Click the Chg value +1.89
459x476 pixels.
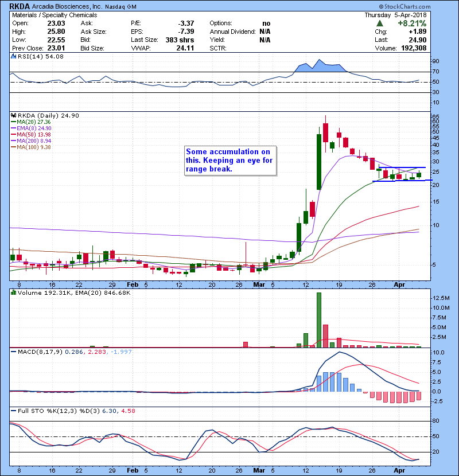point(418,32)
